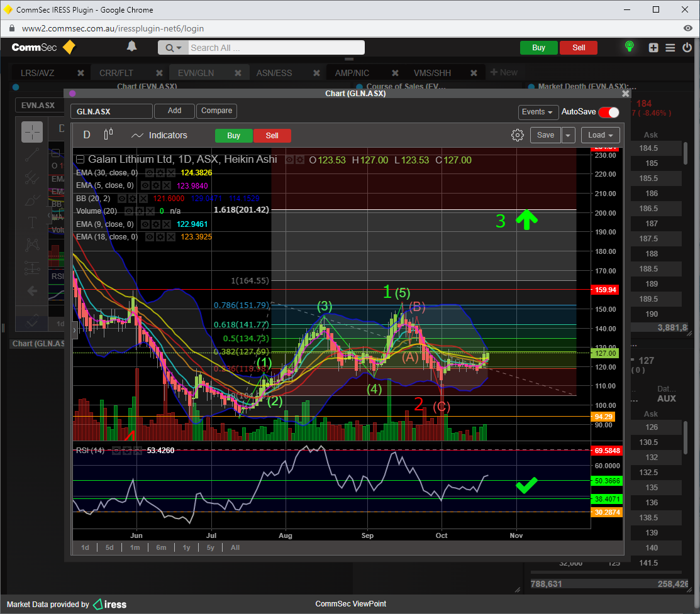700x614 pixels.
Task: Switch to the AMP/NIC tab
Action: (x=352, y=73)
